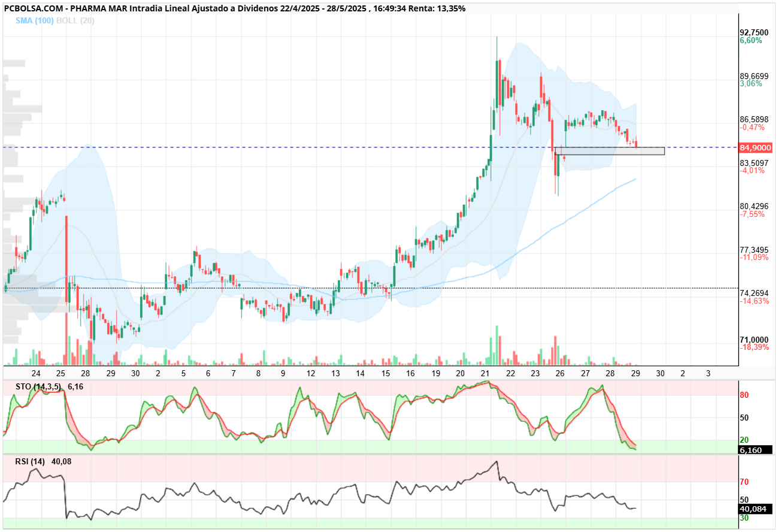Click the SMA (100) indicator label
778x532 pixels.
coord(35,20)
